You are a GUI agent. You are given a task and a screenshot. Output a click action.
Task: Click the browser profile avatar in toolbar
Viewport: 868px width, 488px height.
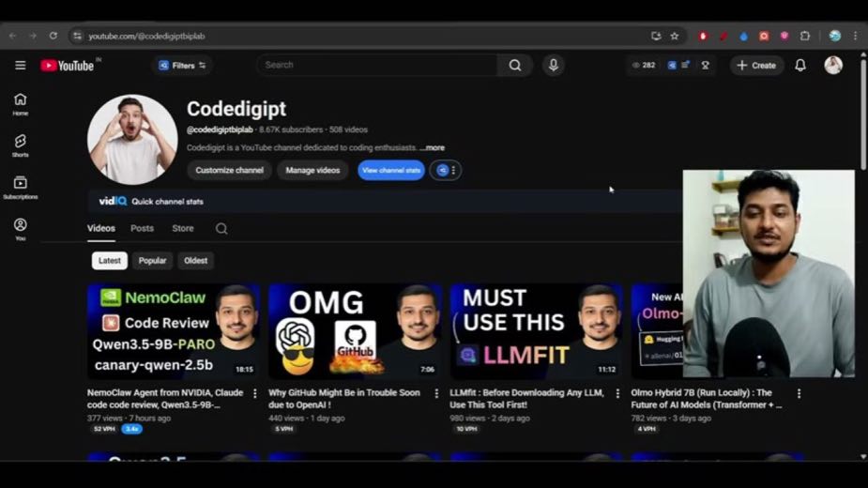tap(835, 36)
